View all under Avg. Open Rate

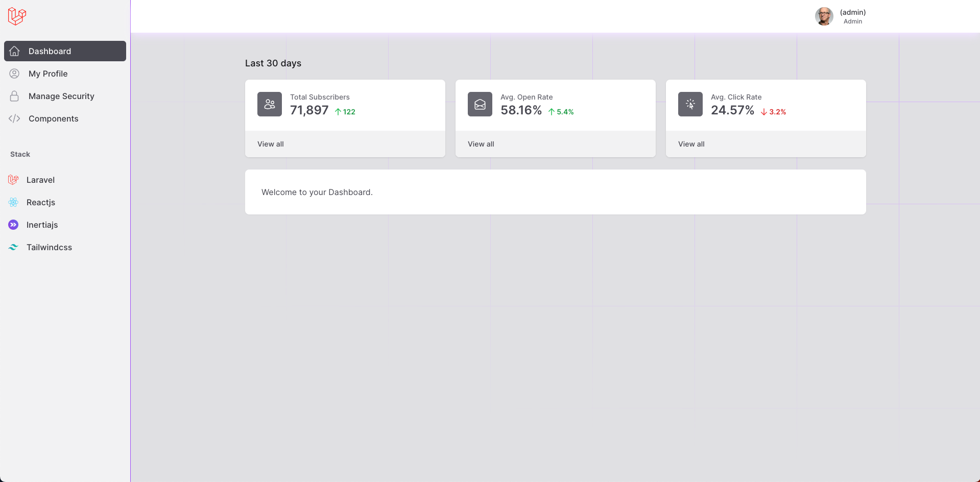pyautogui.click(x=481, y=144)
